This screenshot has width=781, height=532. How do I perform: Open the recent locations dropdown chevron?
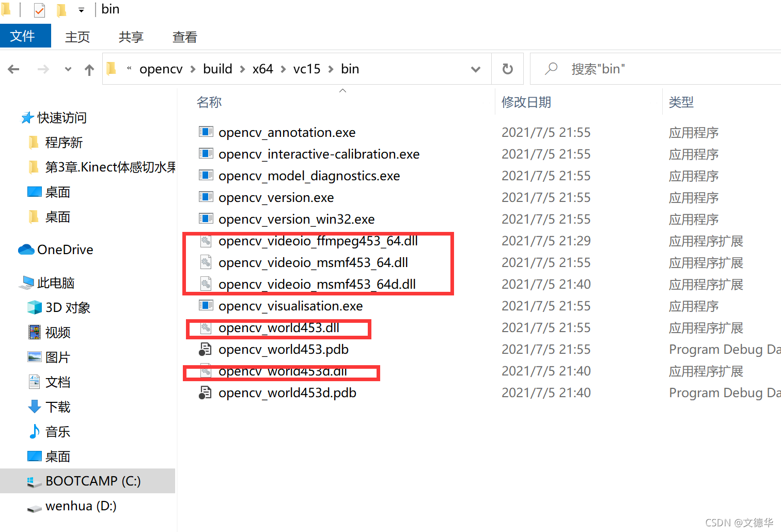tap(68, 69)
